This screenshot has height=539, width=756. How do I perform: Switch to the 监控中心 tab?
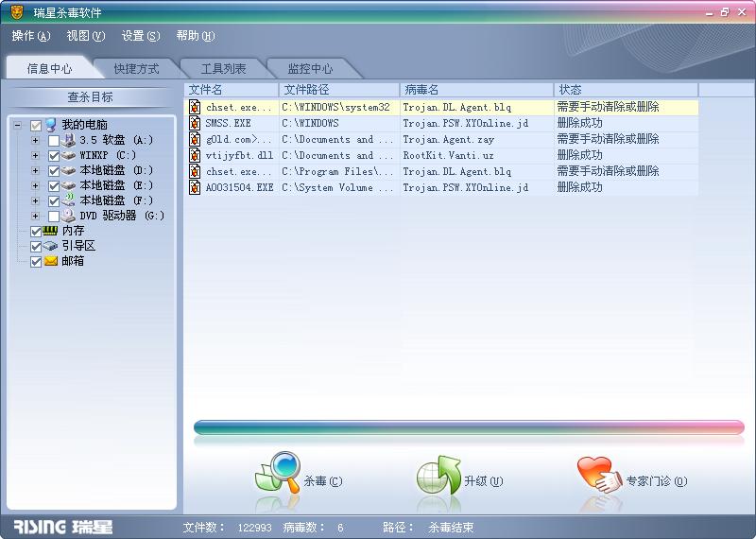click(x=310, y=68)
